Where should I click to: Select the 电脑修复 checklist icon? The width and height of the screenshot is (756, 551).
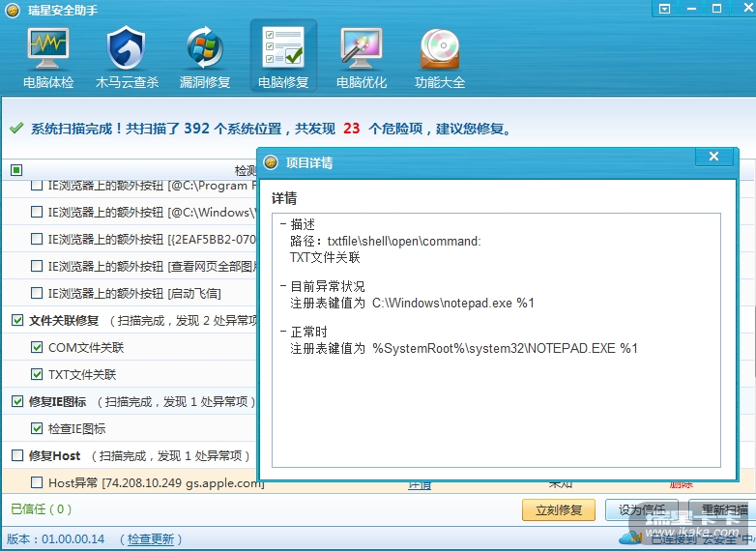(x=283, y=47)
